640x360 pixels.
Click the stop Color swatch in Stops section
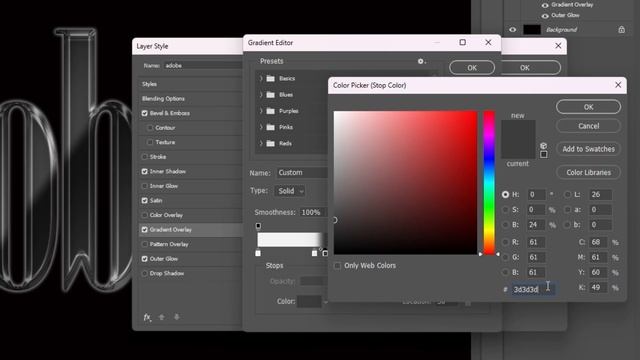tap(309, 301)
